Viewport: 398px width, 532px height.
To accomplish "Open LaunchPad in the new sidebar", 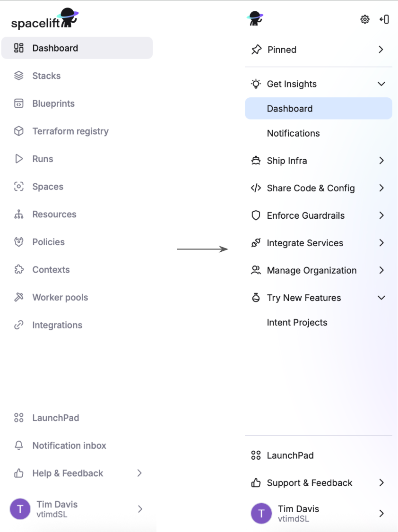I will pos(318,455).
